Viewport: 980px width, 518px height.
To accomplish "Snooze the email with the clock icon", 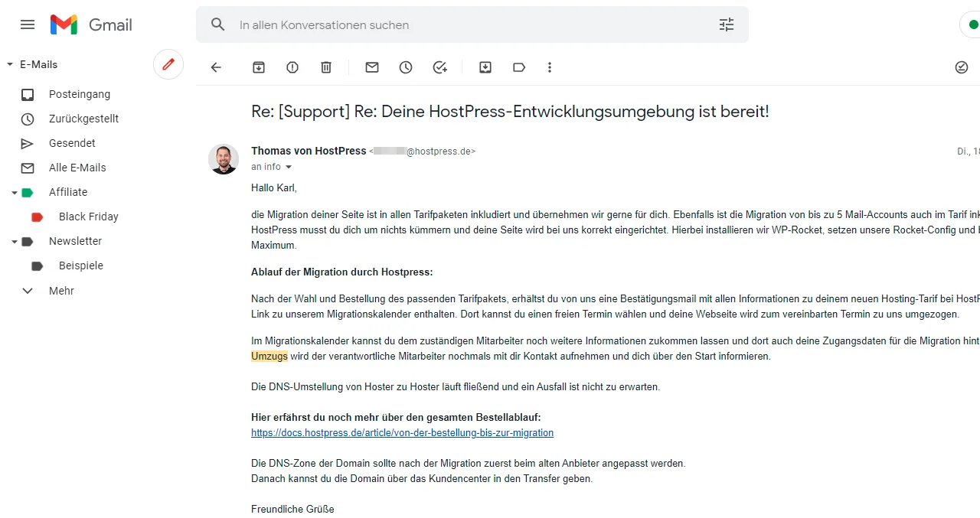I will 406,67.
